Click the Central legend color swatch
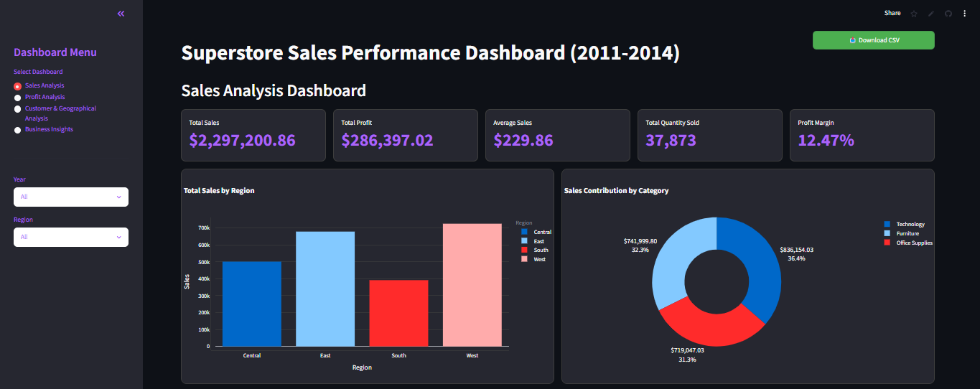Screen dimensions: 980x389 pyautogui.click(x=524, y=232)
